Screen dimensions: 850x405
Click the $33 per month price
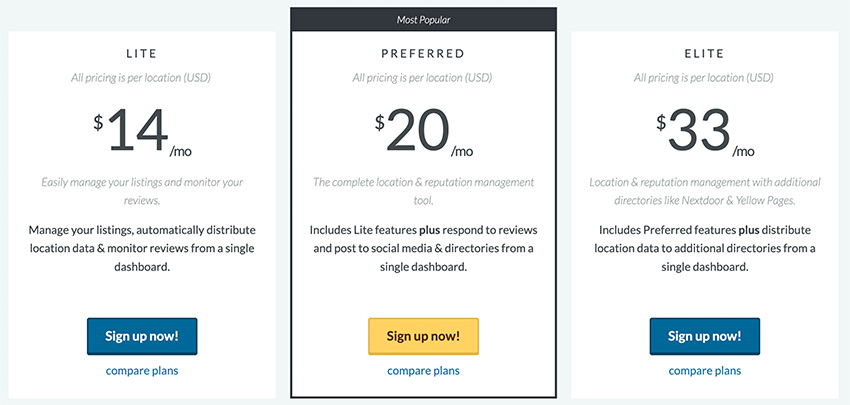pos(705,132)
